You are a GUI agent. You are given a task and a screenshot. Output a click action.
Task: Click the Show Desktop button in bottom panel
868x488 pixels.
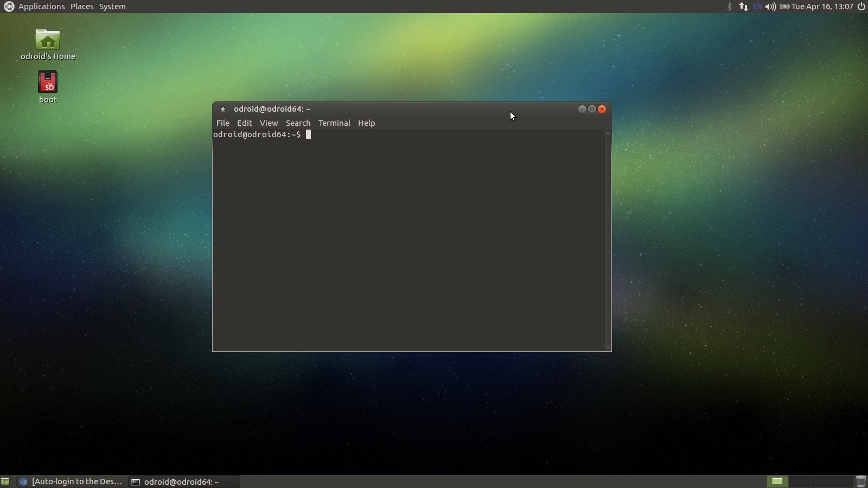[5, 481]
